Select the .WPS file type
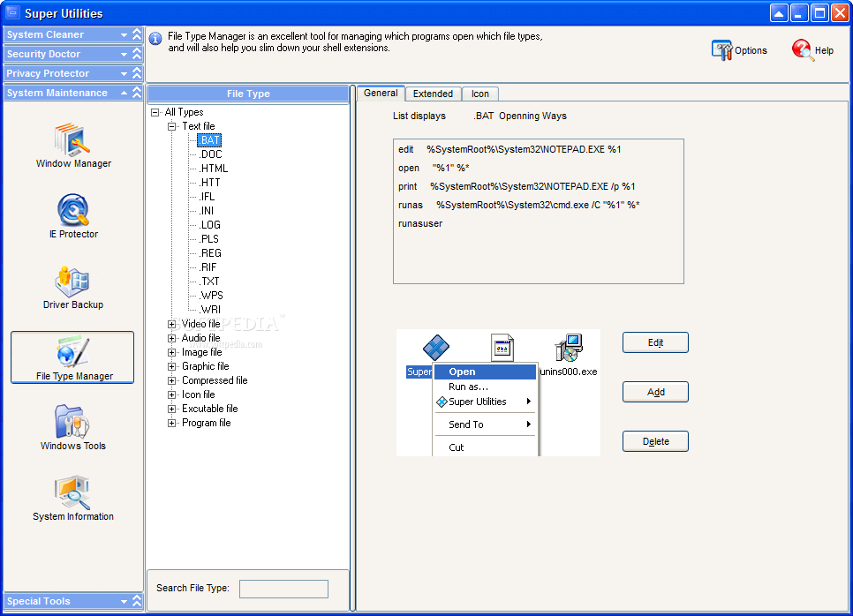The width and height of the screenshot is (853, 616). point(211,296)
